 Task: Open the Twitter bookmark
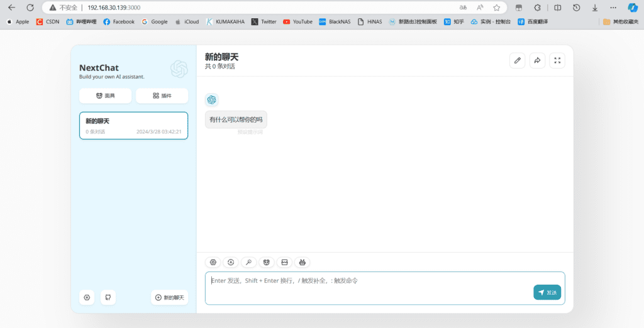click(264, 22)
